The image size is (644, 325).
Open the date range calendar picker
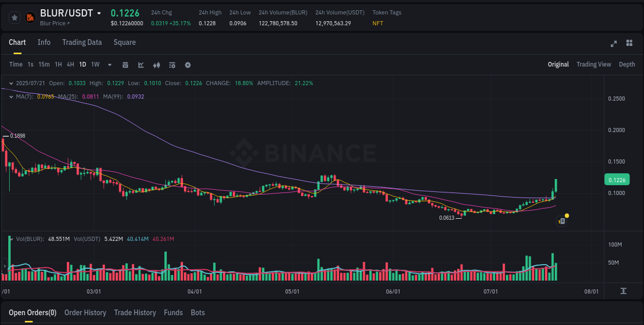point(125,64)
